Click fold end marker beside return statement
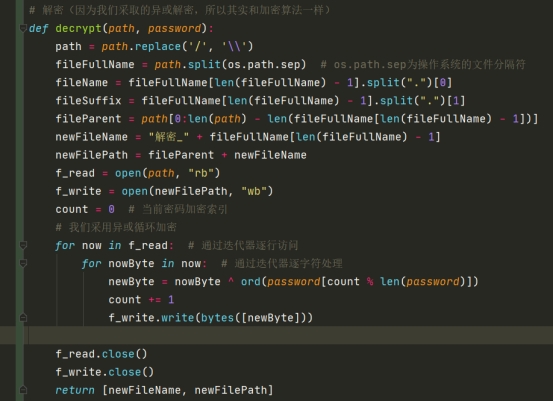Screen dimensions: 553x401 [x=23, y=390]
